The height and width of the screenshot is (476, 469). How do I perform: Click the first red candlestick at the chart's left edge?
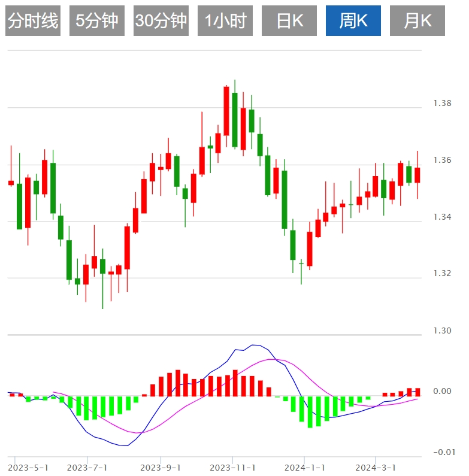click(11, 183)
